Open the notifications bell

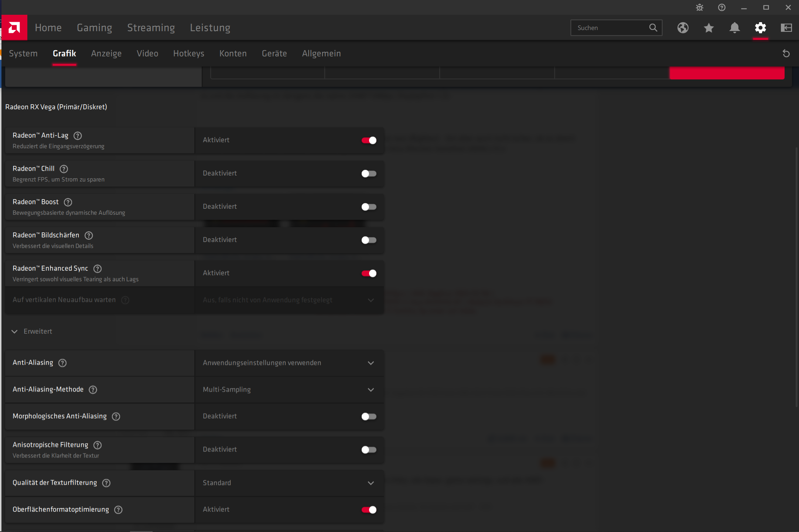734,28
